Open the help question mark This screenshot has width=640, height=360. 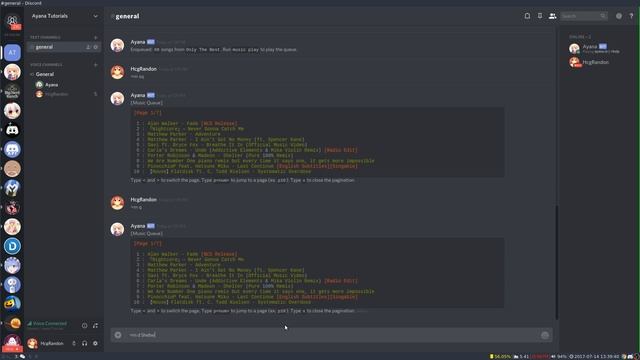pyautogui.click(x=631, y=16)
